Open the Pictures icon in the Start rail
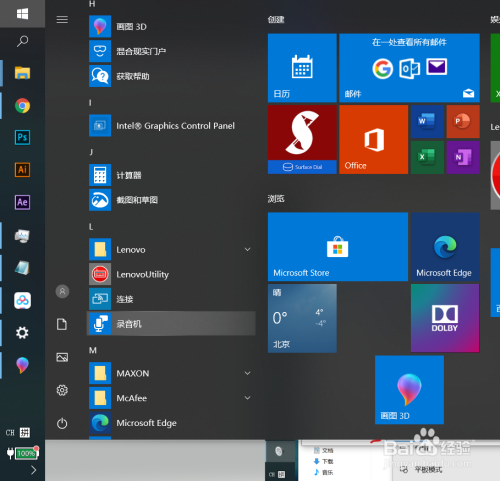The image size is (500, 481). pos(62,357)
